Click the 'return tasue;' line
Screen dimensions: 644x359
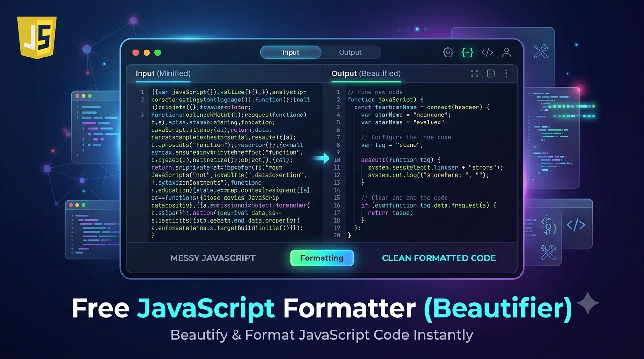390,213
